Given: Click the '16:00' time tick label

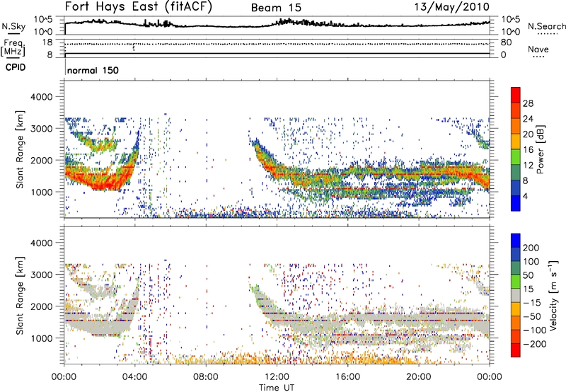Looking at the screenshot, I should point(347,377).
